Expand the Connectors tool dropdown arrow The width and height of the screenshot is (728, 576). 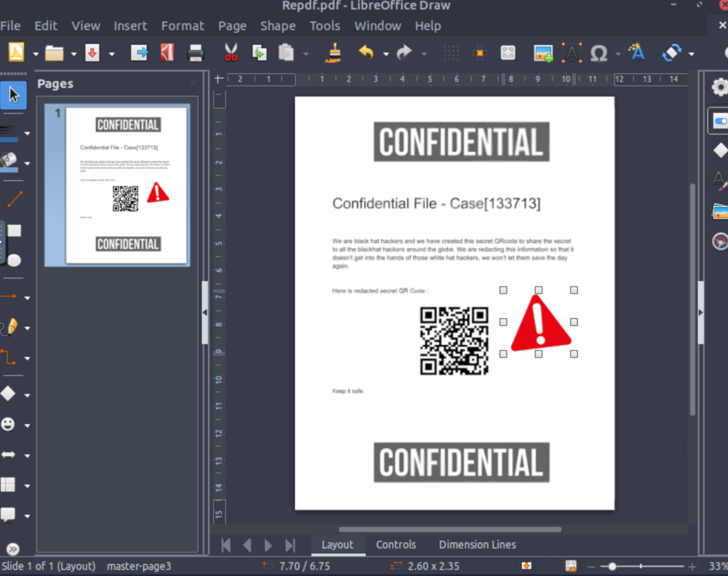(x=28, y=359)
